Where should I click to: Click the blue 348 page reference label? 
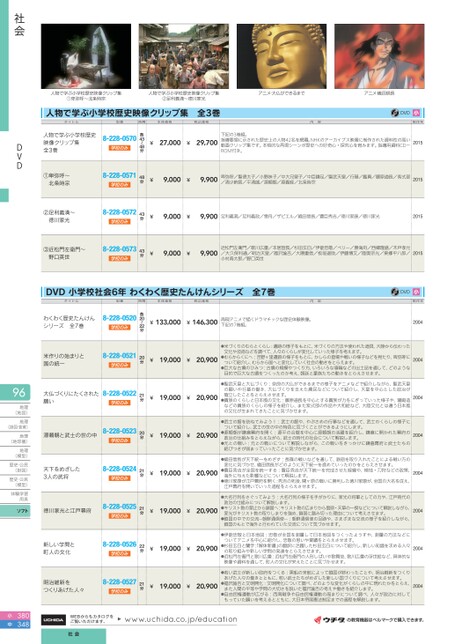(x=15, y=624)
